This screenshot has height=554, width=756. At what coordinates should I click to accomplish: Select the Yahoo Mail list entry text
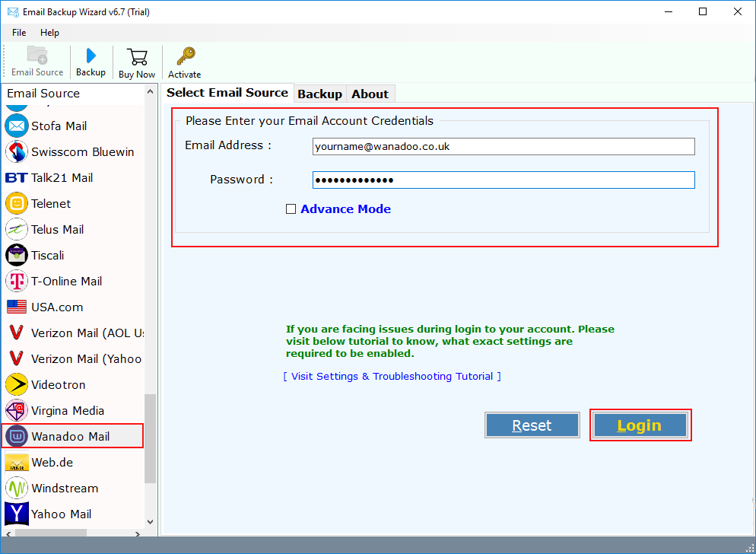[x=62, y=514]
